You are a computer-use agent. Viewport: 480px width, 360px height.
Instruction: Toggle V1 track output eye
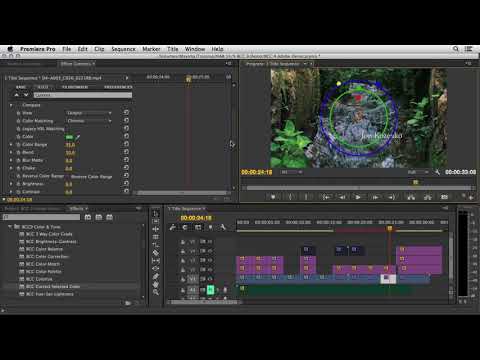210,279
